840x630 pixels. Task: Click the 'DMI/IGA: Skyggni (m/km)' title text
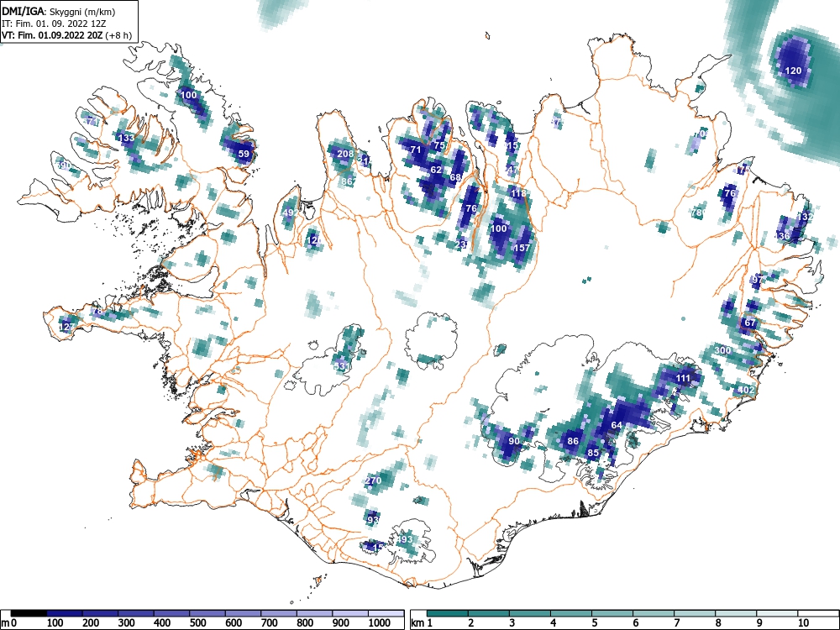(58, 11)
